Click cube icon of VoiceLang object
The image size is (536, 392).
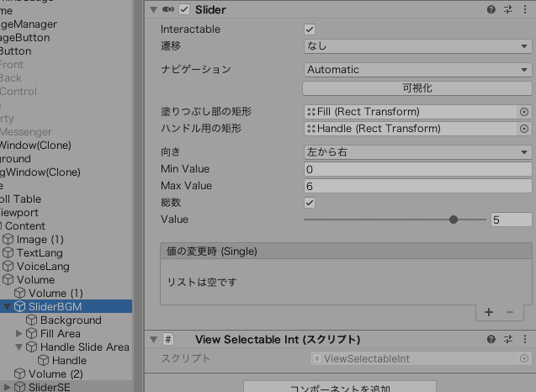(8, 266)
